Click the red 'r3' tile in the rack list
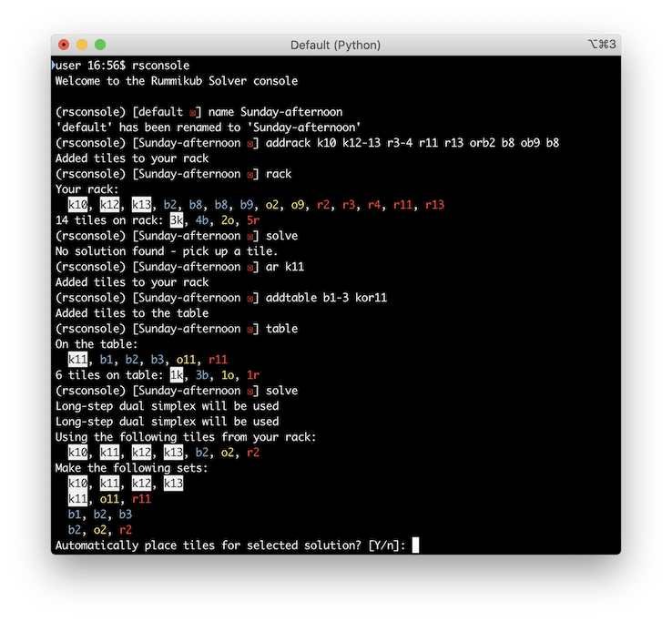Screen dimensions: 672x622 (x=349, y=205)
